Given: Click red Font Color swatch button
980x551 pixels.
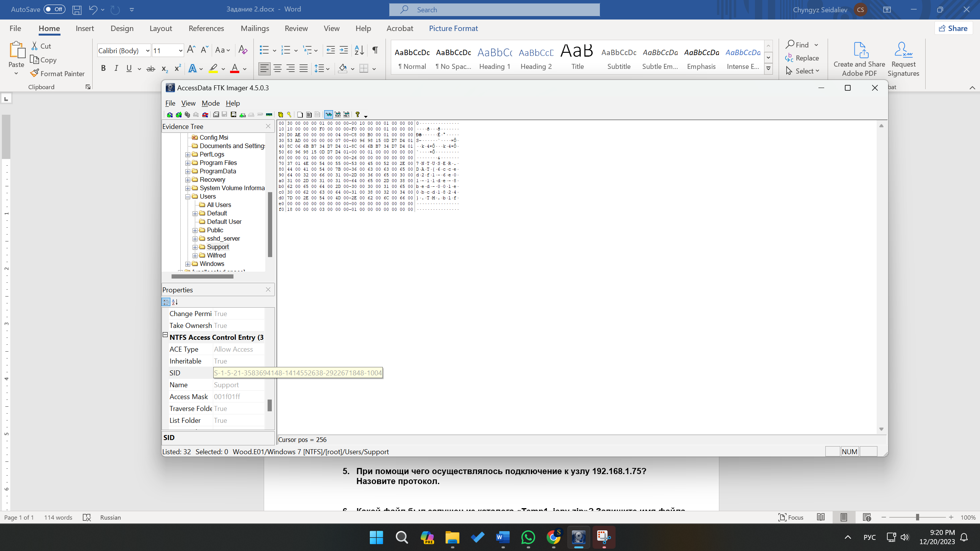Looking at the screenshot, I should point(235,68).
